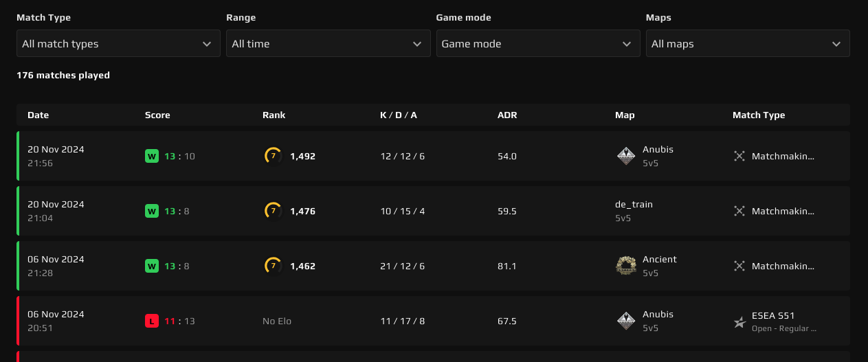
Task: Click the K / D / A column header
Action: pyautogui.click(x=399, y=115)
